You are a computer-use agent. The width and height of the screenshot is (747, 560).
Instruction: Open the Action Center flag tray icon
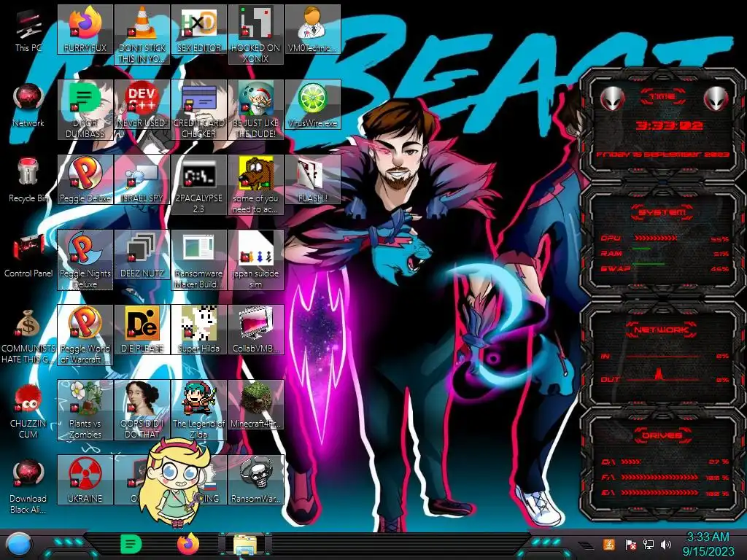point(630,544)
